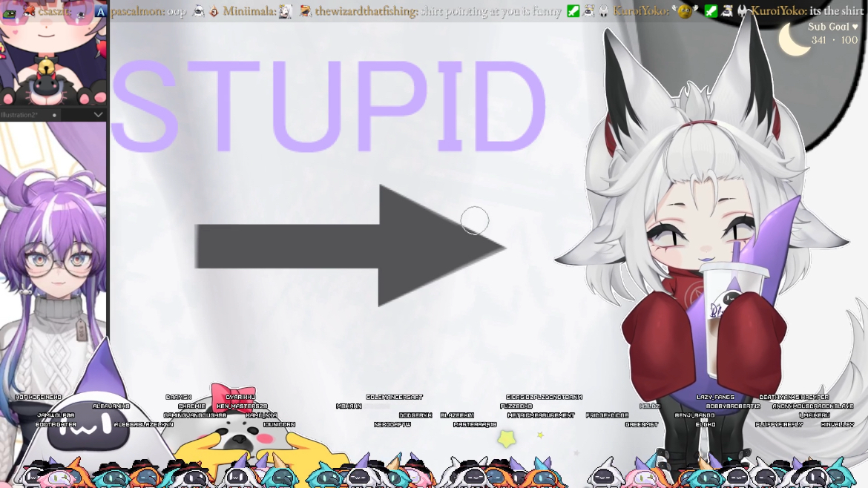868x488 pixels.
Task: Click viewer name BOOTFIGHTER
Action: 56,424
